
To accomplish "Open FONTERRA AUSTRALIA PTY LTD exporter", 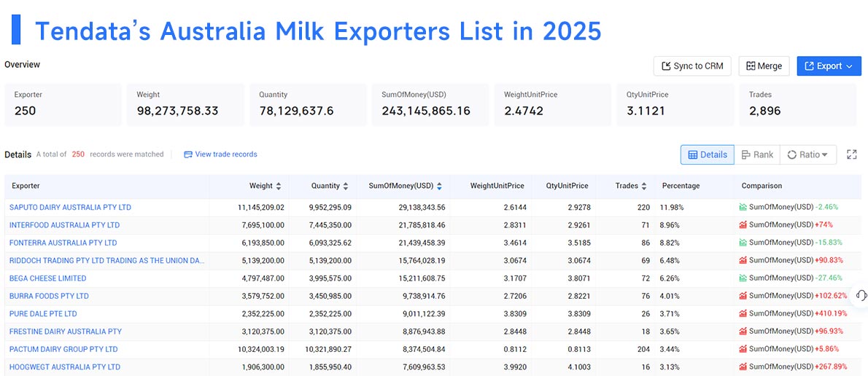I will pyautogui.click(x=63, y=243).
